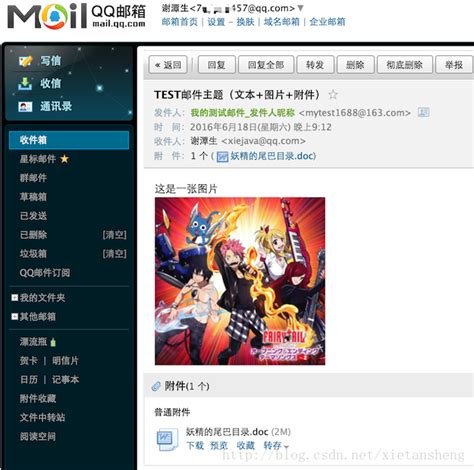Select 收件箱 in the sidebar
The height and width of the screenshot is (470, 474).
coord(69,140)
